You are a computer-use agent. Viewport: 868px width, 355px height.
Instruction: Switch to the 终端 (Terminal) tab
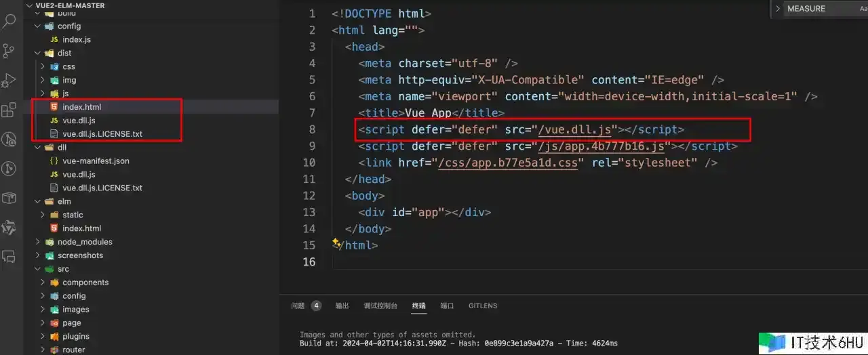tap(419, 306)
